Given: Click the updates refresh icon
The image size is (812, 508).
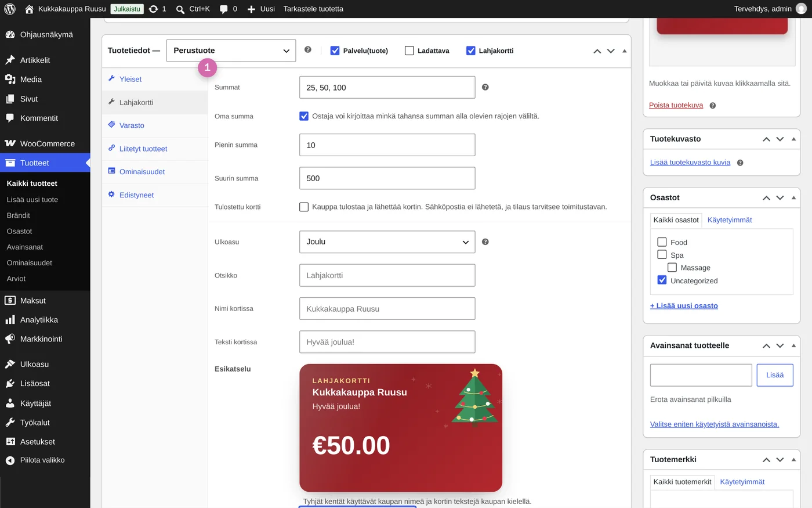Looking at the screenshot, I should tap(153, 9).
